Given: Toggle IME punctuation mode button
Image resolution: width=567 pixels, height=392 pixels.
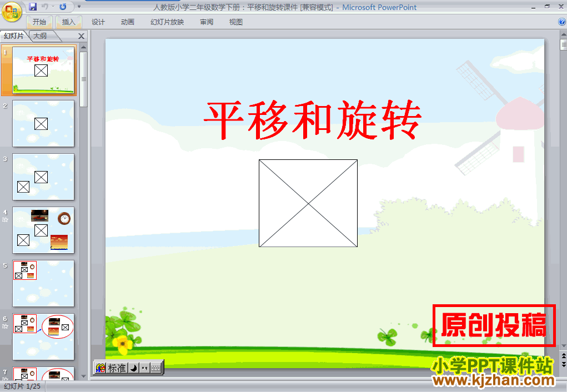Looking at the screenshot, I should 144,368.
